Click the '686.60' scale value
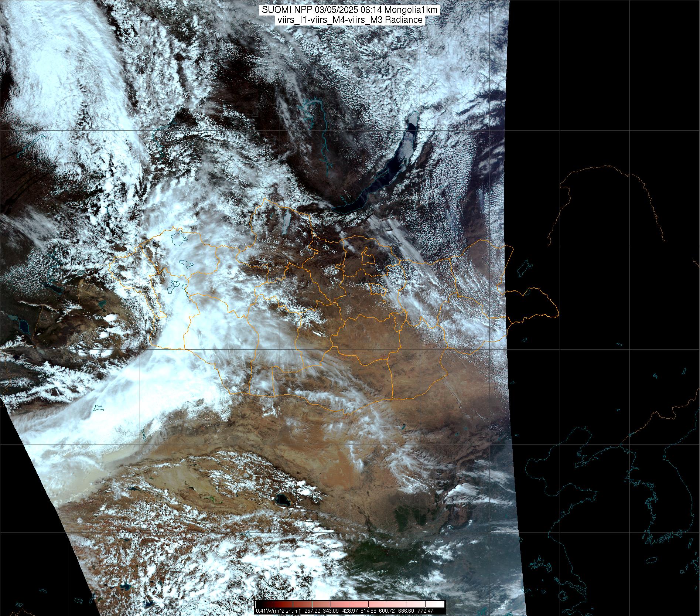Screen dimensions: 700x616 pos(406,611)
